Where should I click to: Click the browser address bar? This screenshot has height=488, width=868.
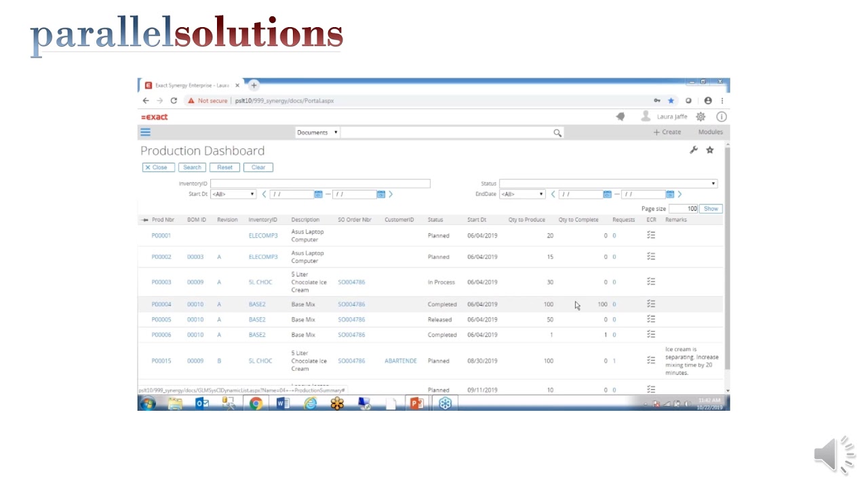tap(441, 100)
